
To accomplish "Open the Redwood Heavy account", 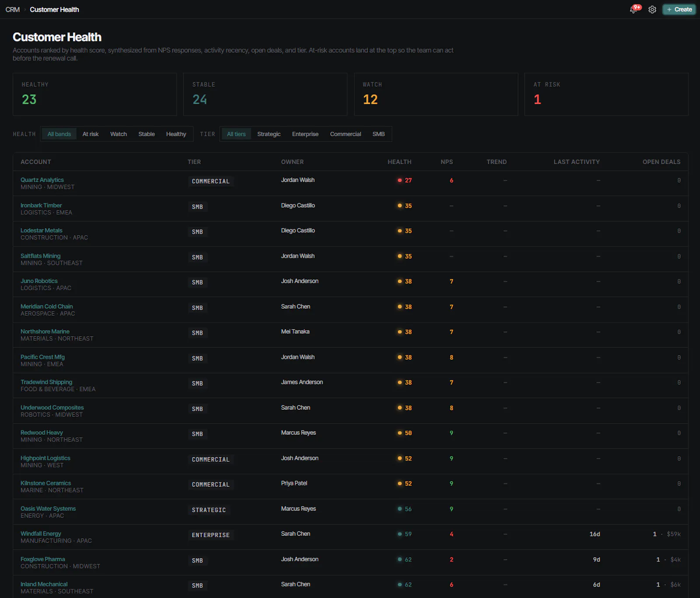I will (42, 433).
